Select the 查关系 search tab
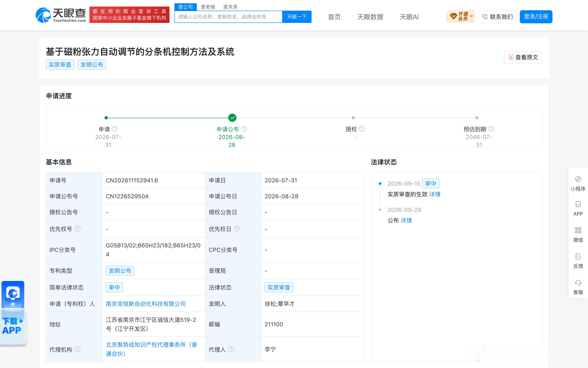Image resolution: width=588 pixels, height=368 pixels. click(230, 7)
